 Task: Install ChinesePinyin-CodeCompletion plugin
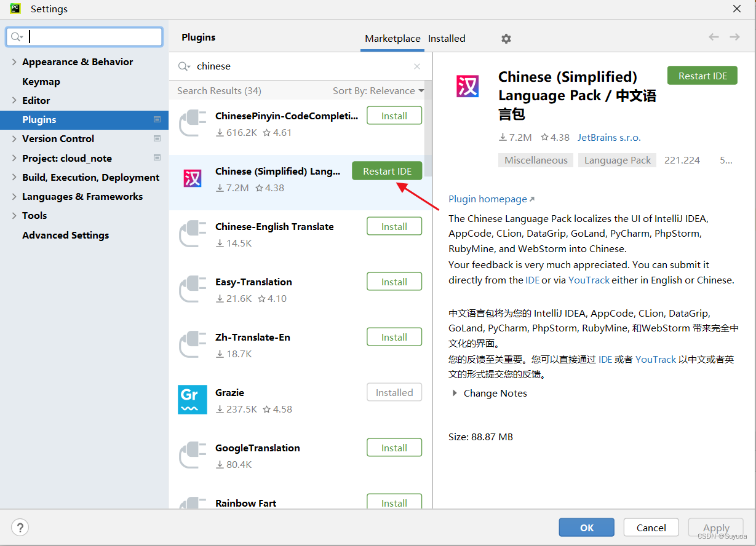coord(394,116)
